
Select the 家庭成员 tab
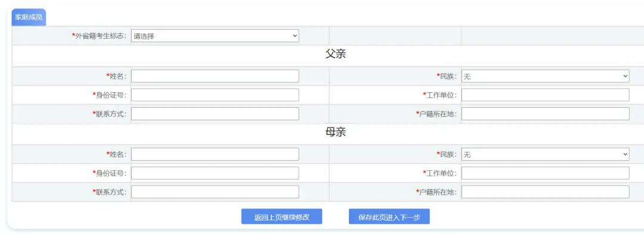pyautogui.click(x=29, y=17)
